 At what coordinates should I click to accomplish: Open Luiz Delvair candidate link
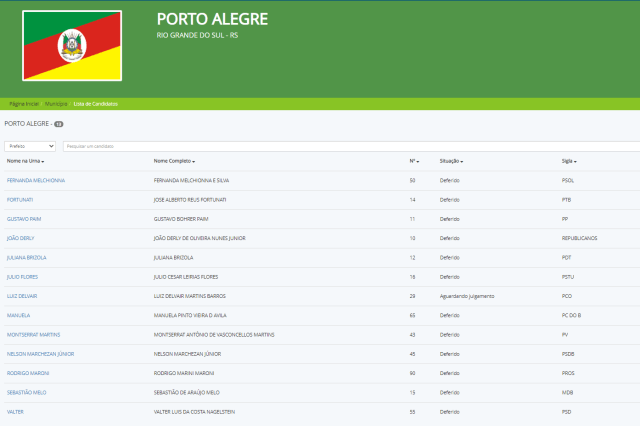(x=22, y=296)
